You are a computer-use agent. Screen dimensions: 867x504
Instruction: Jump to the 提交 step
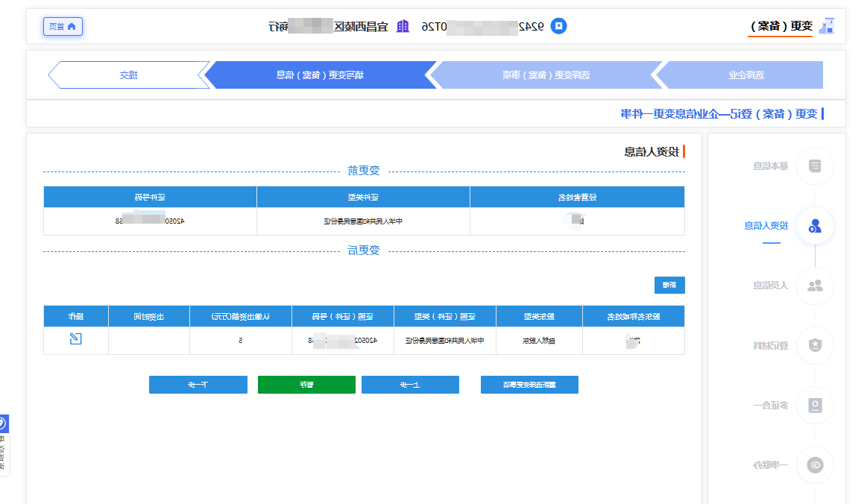click(x=128, y=75)
